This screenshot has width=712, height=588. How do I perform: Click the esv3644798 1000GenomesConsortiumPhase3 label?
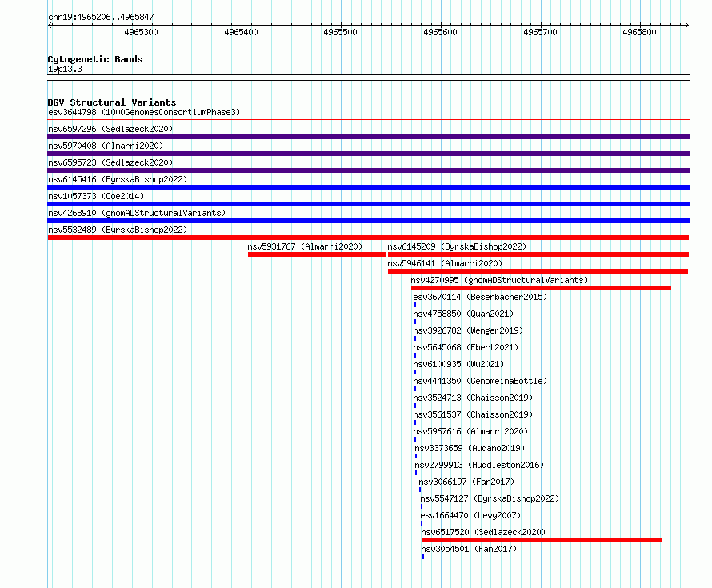tap(144, 112)
